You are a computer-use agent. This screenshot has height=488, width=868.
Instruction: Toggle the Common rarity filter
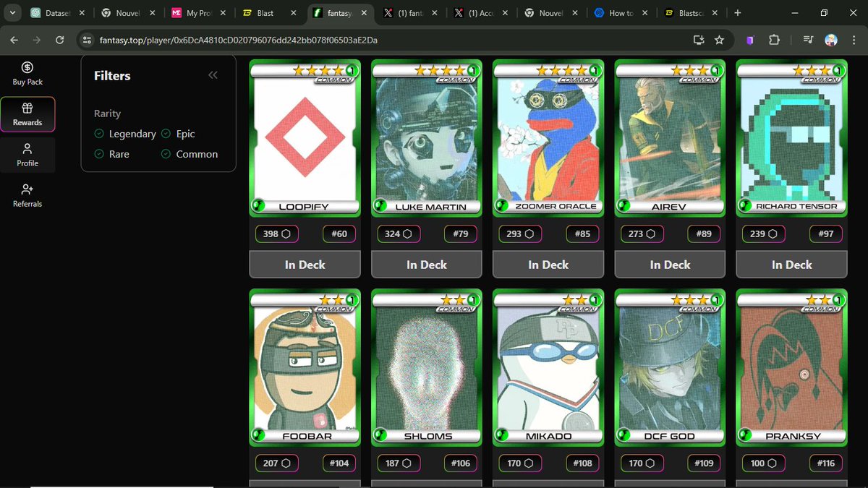(x=190, y=154)
